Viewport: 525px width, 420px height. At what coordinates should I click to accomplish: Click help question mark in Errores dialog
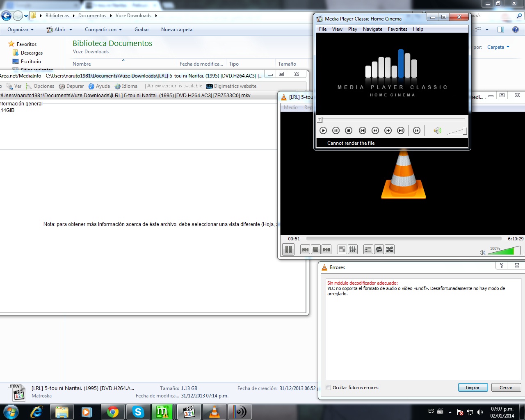[x=501, y=266]
